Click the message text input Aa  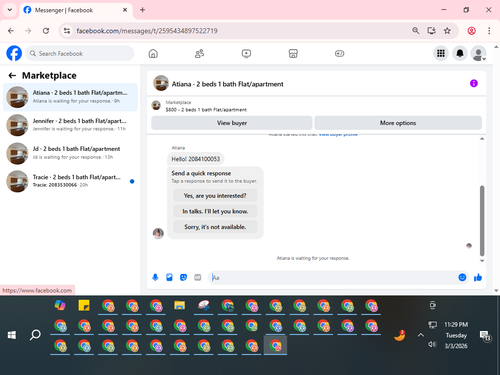pyautogui.click(x=333, y=277)
